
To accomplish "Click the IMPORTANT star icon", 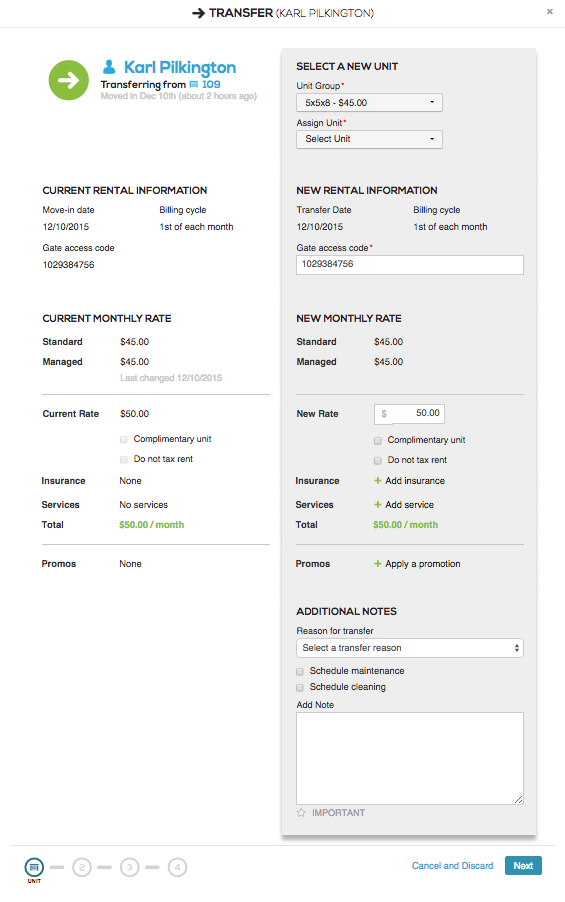I will click(301, 813).
